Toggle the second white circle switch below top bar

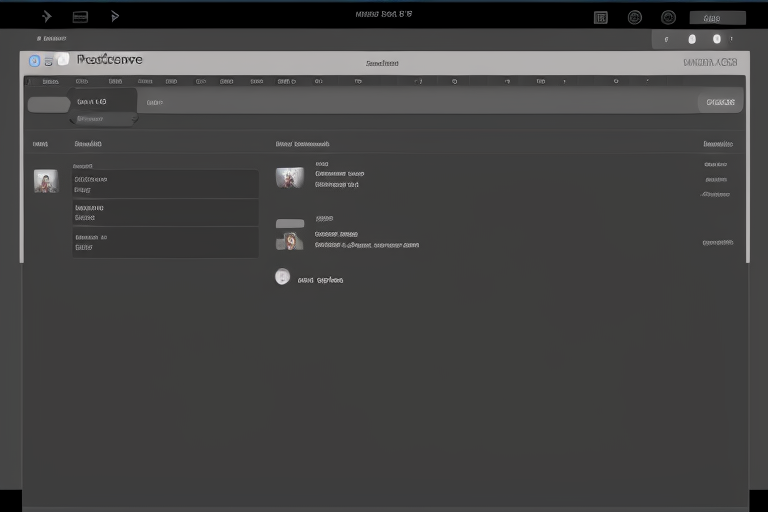pos(716,39)
